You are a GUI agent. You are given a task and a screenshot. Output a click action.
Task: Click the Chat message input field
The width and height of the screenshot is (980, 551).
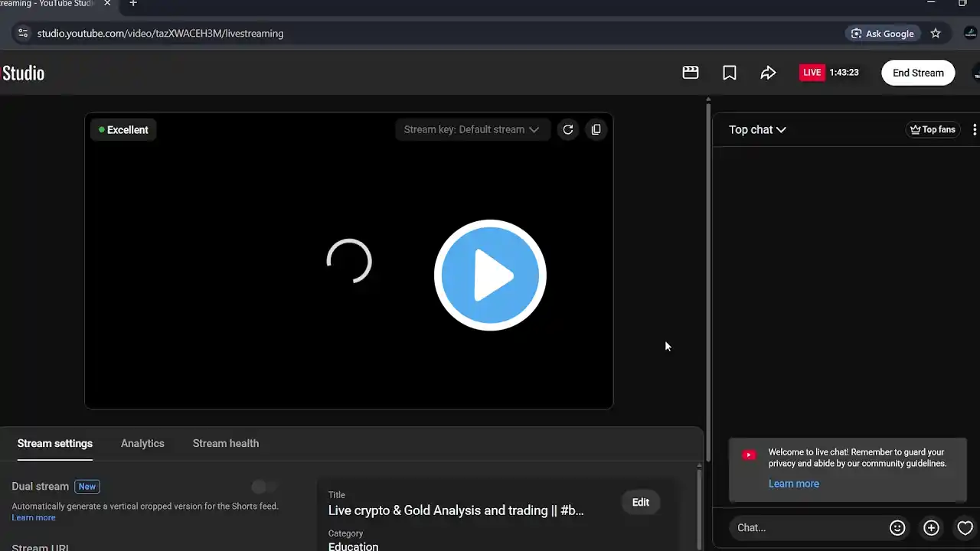[x=808, y=527]
